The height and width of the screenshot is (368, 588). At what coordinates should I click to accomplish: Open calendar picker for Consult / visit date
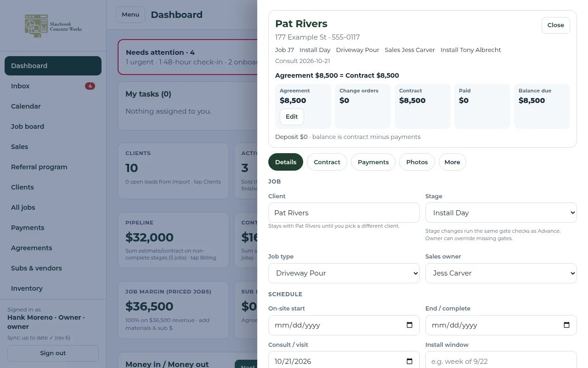click(x=410, y=361)
